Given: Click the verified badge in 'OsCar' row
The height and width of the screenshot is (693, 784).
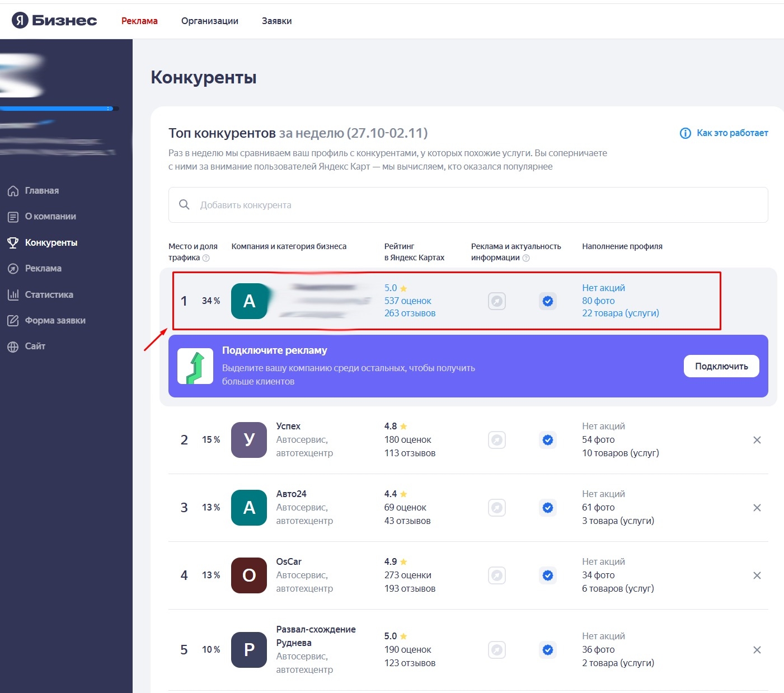Looking at the screenshot, I should (x=548, y=575).
